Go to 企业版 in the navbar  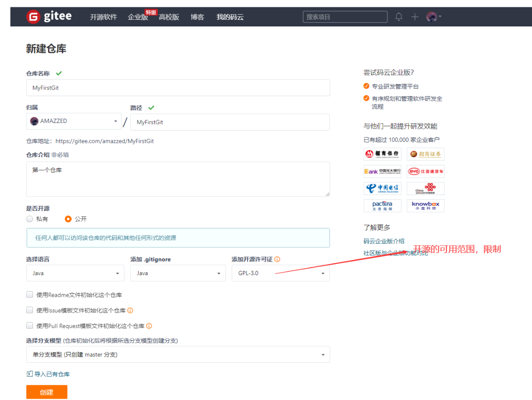click(138, 17)
